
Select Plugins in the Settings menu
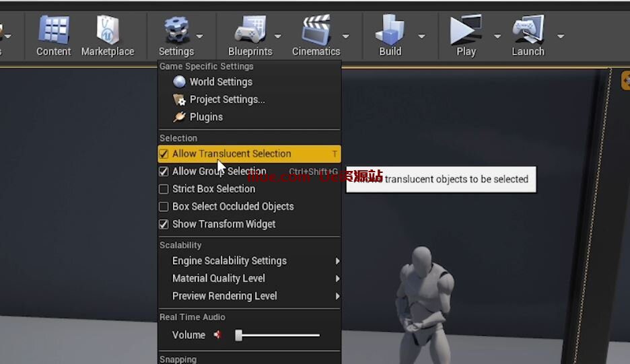[x=206, y=117]
